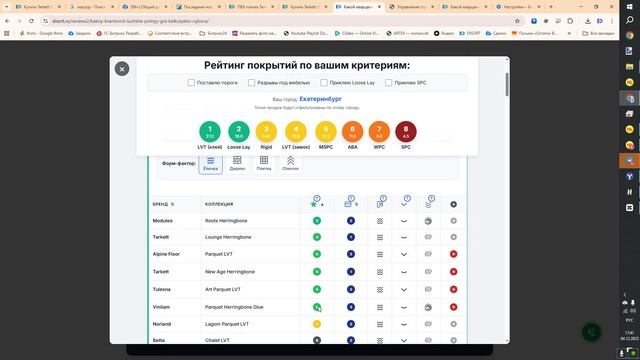Screen dimensions: 640x360
Task: Click gray video icon in Moduleo row
Action: click(453, 221)
